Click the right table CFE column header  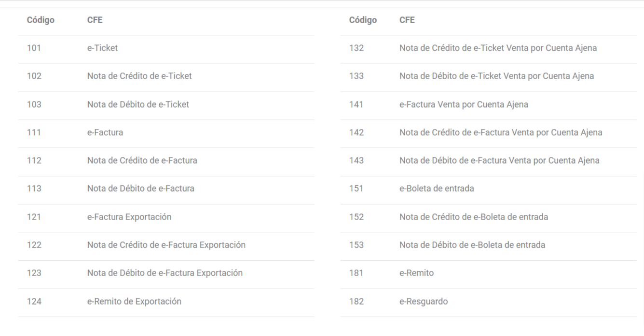pyautogui.click(x=407, y=20)
